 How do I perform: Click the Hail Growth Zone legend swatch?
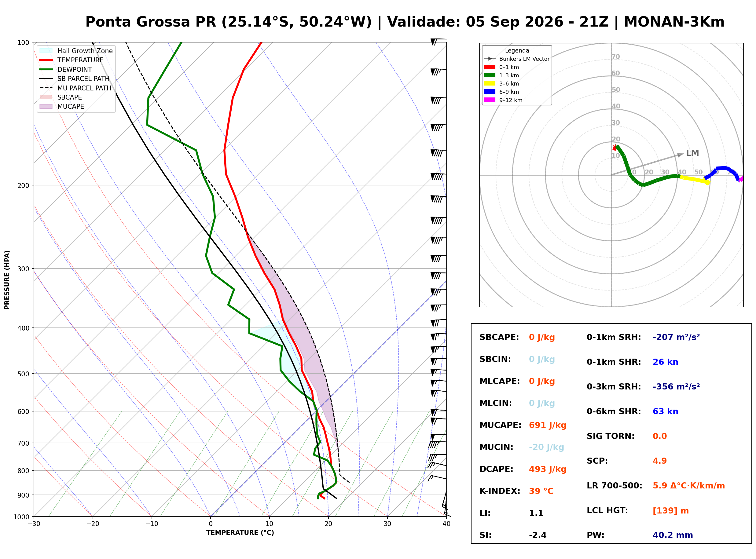[x=46, y=51]
